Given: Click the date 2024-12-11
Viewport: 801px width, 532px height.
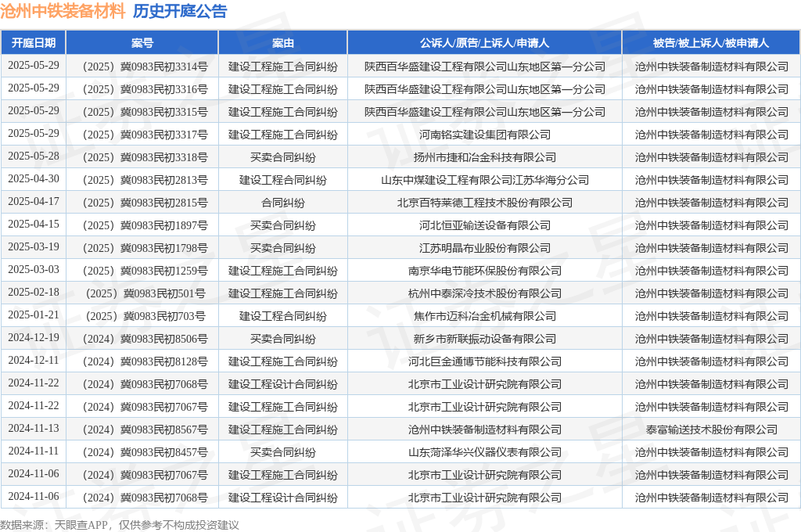Looking at the screenshot, I should click(x=34, y=361).
